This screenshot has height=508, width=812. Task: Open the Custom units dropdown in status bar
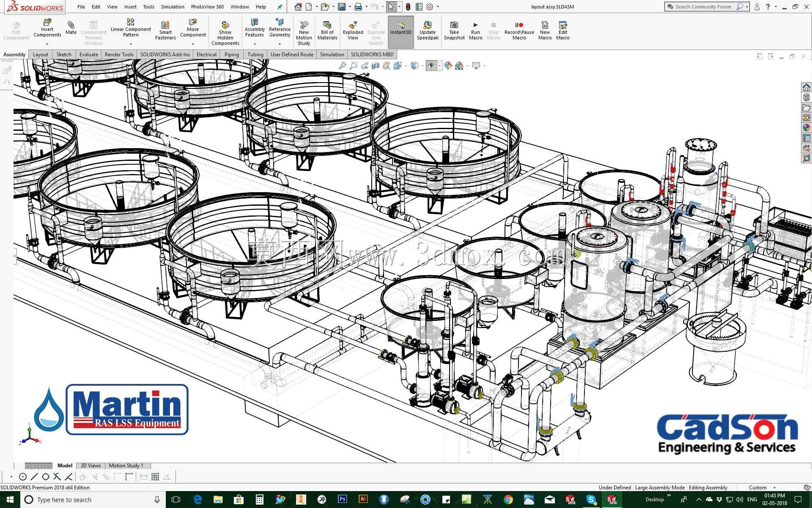774,488
